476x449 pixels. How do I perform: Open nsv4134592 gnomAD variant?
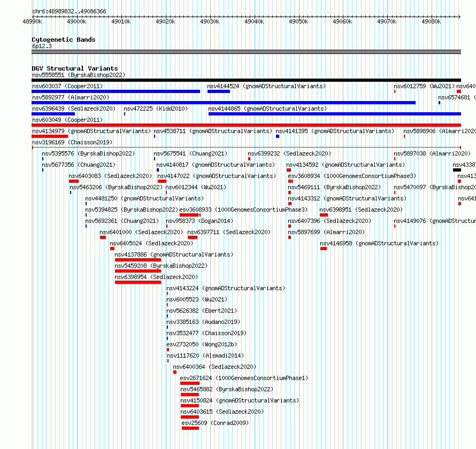click(x=346, y=165)
